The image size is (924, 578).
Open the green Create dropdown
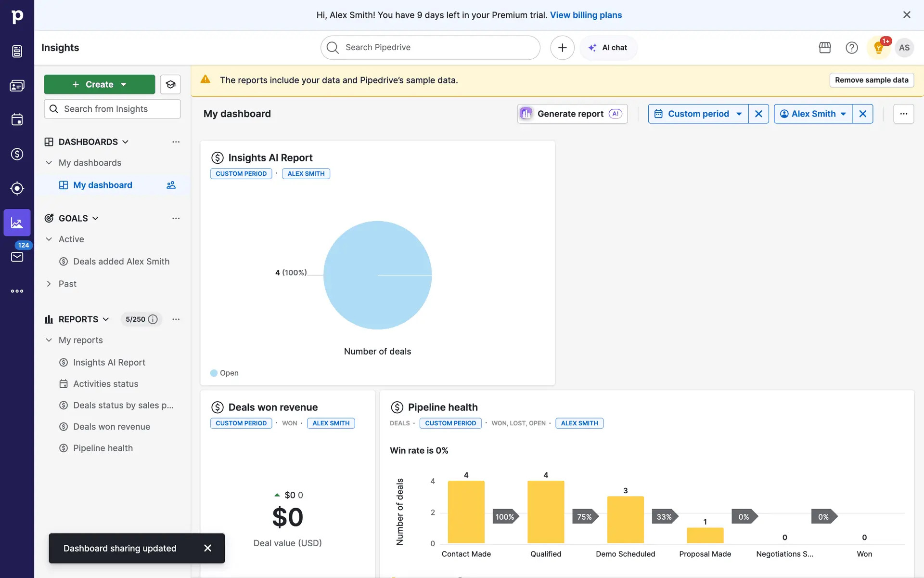(x=100, y=84)
